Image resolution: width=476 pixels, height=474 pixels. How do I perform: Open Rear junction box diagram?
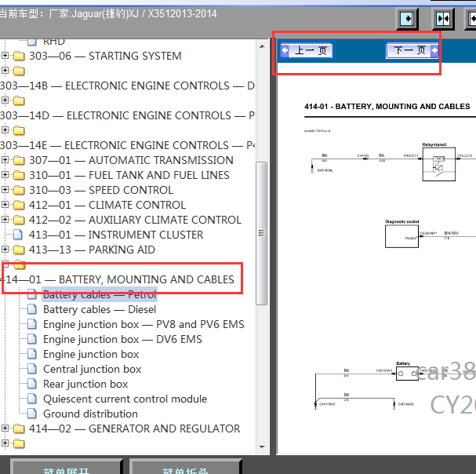[x=85, y=384]
